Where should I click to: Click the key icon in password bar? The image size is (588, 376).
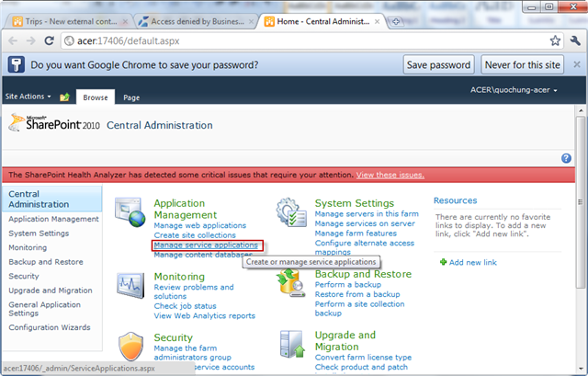click(x=17, y=64)
